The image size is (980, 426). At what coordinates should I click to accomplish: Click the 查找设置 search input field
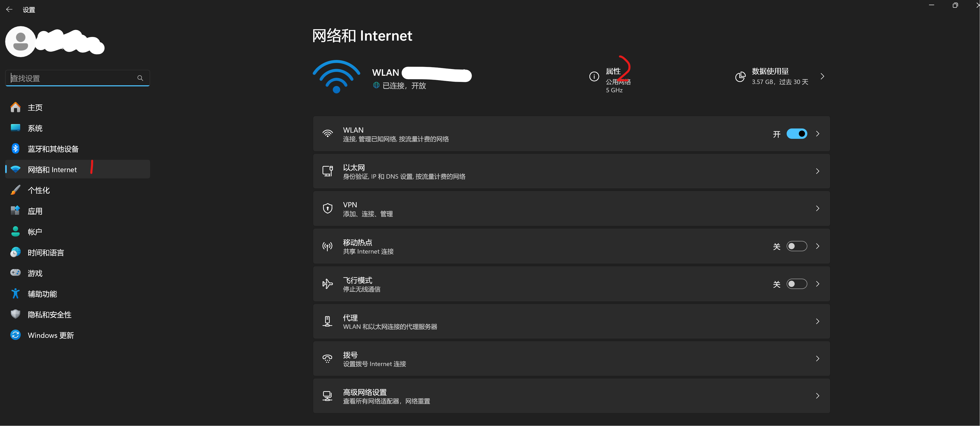78,78
